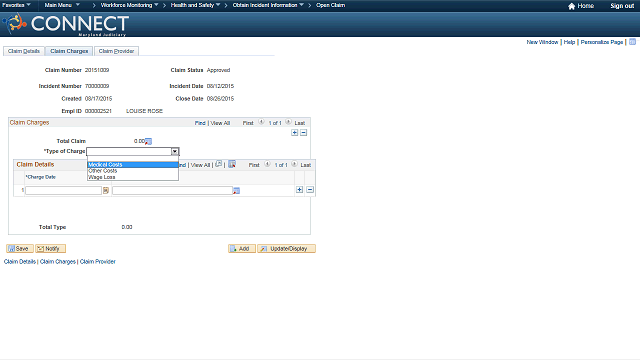
Task: Click the page http icon top right
Action: click(632, 42)
